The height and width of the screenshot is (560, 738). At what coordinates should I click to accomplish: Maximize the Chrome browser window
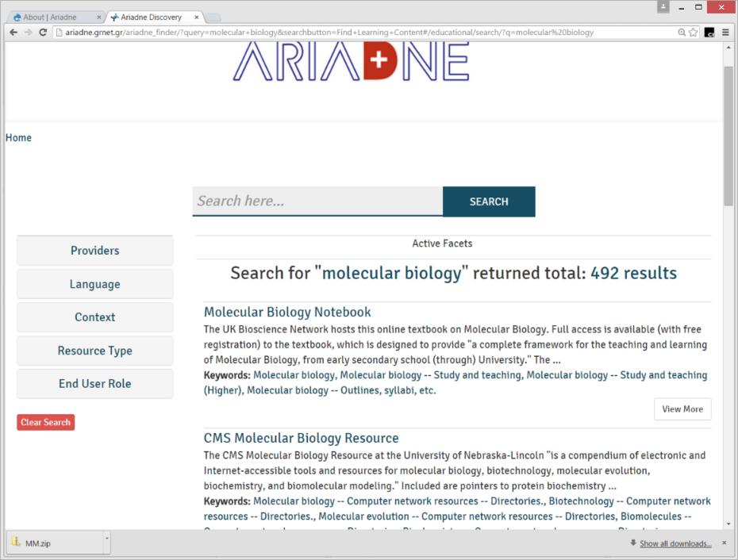point(698,7)
